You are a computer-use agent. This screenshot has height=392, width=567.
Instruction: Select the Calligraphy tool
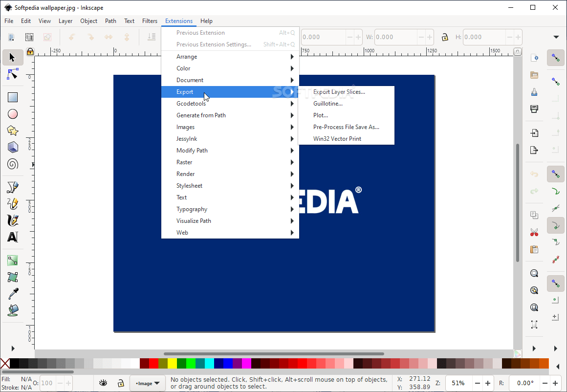tap(12, 220)
